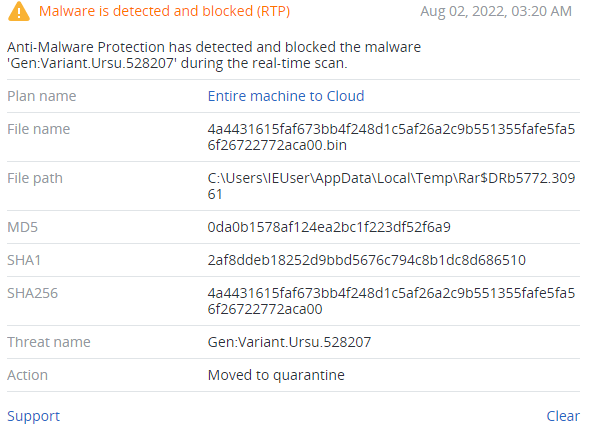Open the Entire machine to Cloud plan

[x=286, y=96]
